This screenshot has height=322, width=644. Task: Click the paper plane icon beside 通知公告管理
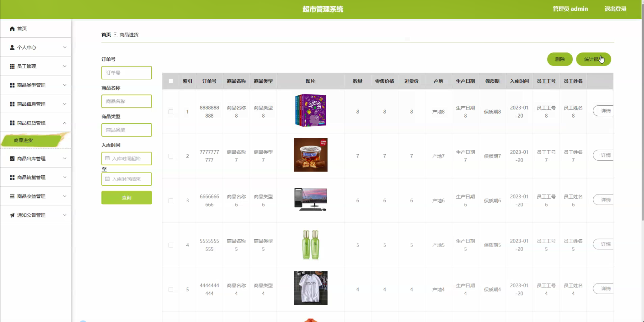pyautogui.click(x=12, y=215)
